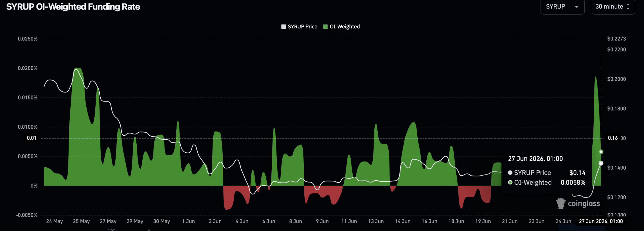This screenshot has width=644, height=231.
Task: Click the 19 Jun date on the time axis
Action: click(x=483, y=221)
